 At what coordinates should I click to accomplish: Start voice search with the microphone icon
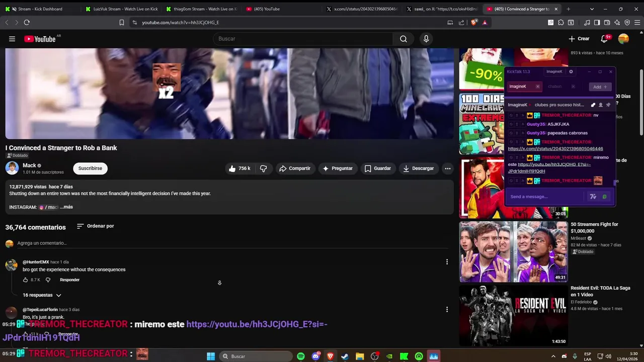[x=426, y=39]
